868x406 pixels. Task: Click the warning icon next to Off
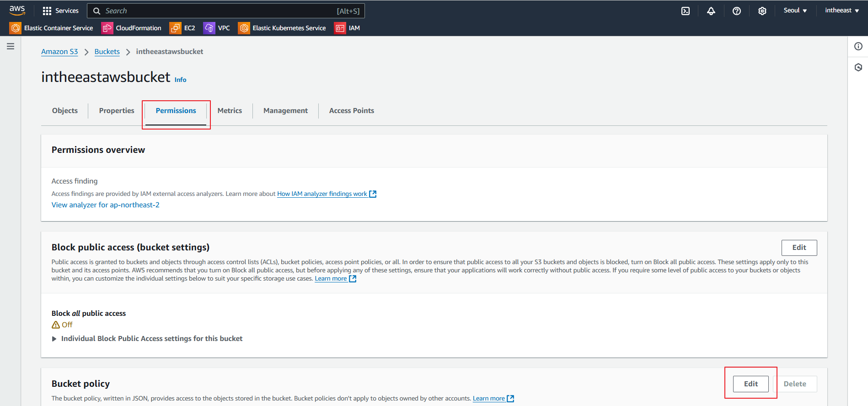(56, 325)
